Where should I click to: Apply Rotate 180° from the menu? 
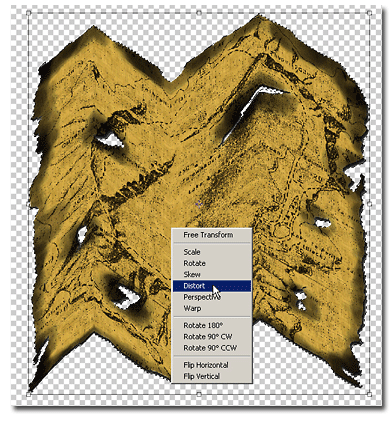[x=212, y=326]
